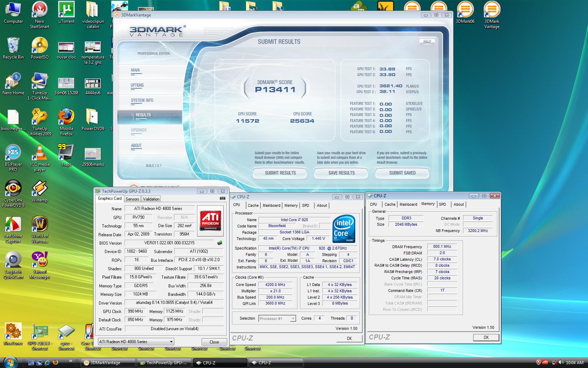588x368 pixels.
Task: Launch VLC media player shortcut
Action: click(x=40, y=158)
